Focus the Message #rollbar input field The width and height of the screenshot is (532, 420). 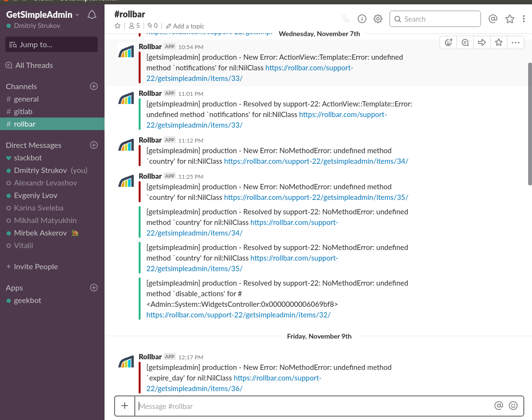313,406
